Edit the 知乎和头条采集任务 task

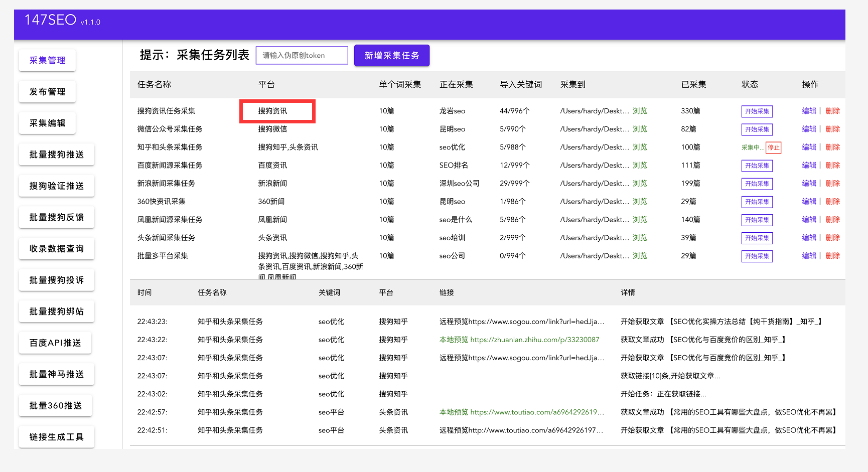pos(809,147)
